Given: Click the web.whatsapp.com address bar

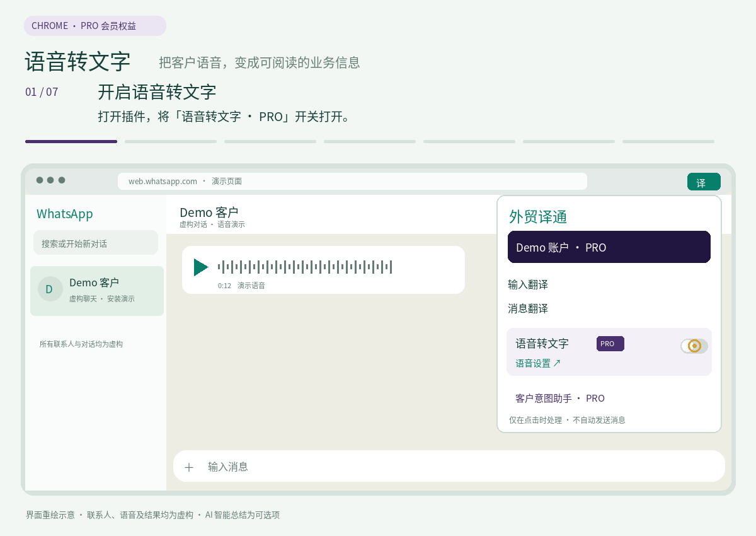Looking at the screenshot, I should [352, 181].
